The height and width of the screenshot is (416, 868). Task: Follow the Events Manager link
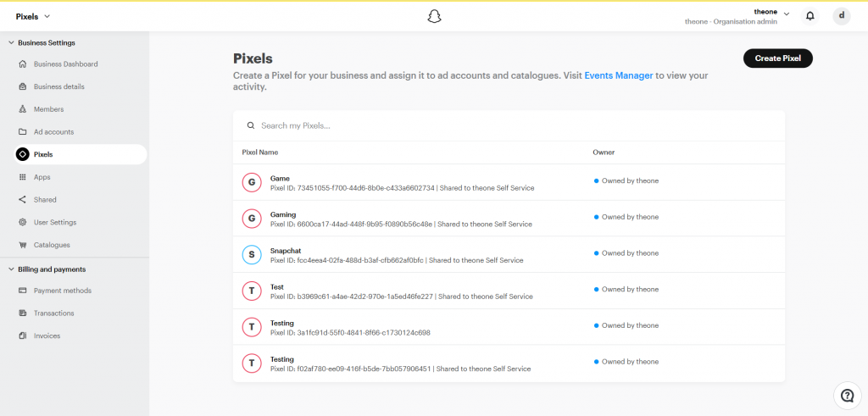pyautogui.click(x=618, y=75)
